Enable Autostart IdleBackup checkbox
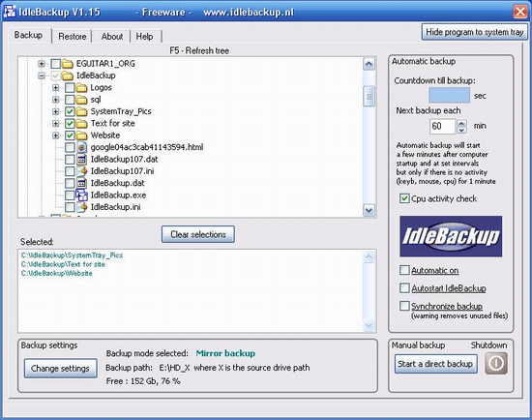Screen dimensions: 532x420 pyautogui.click(x=404, y=288)
